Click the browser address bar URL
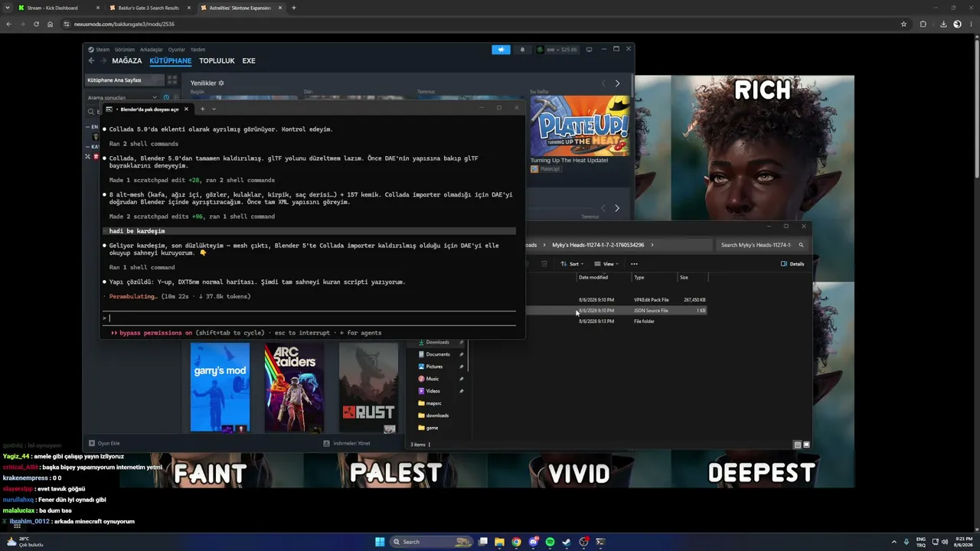 (124, 24)
